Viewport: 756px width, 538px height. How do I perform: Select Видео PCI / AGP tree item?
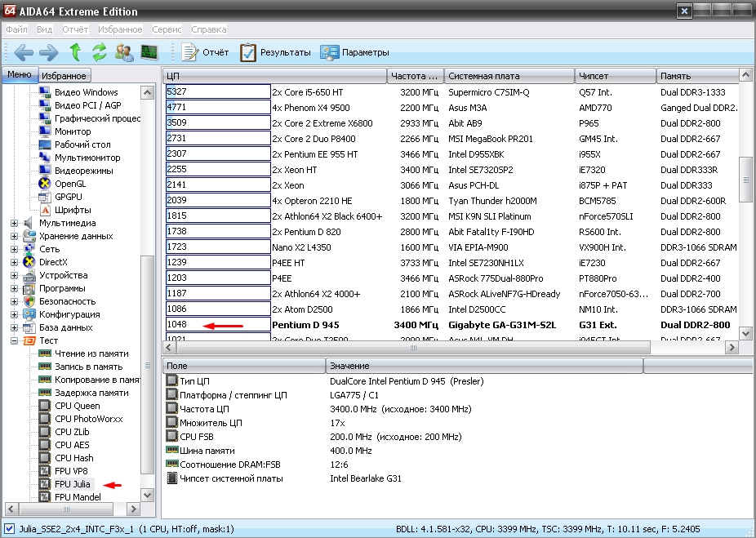pos(87,105)
